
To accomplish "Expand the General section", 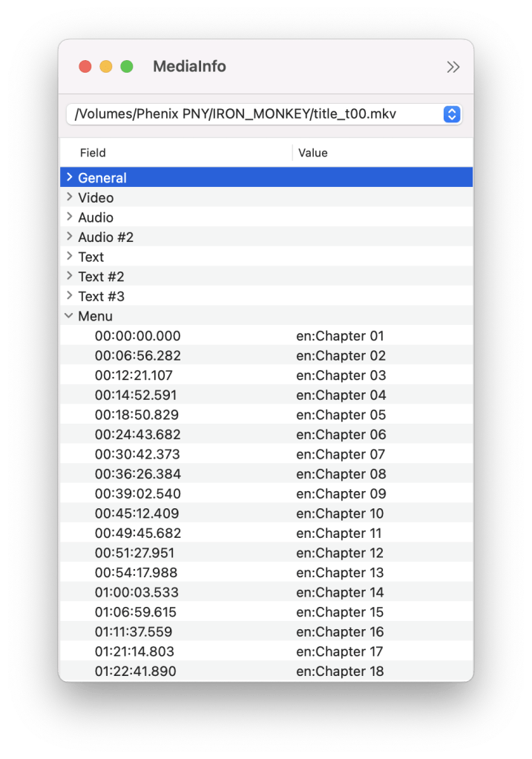I will click(69, 177).
